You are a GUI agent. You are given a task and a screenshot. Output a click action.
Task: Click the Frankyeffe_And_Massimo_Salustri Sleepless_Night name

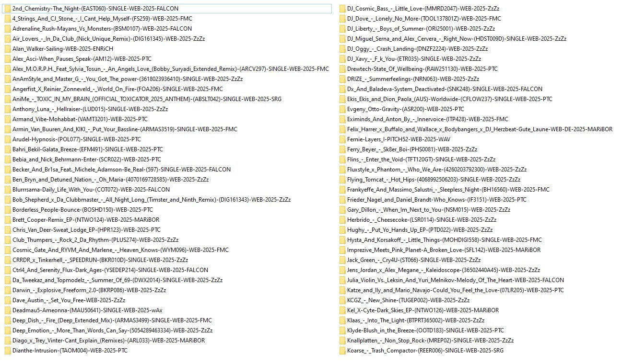click(x=448, y=190)
